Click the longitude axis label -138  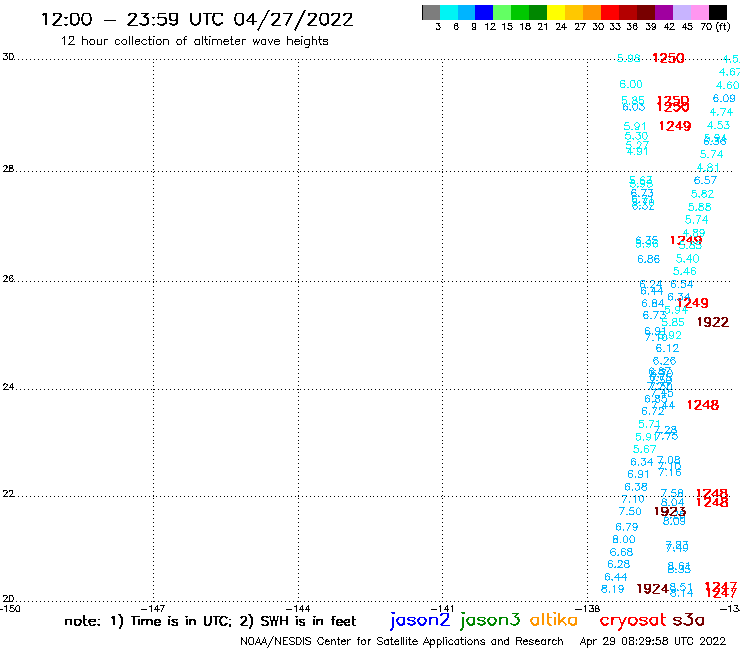587,609
